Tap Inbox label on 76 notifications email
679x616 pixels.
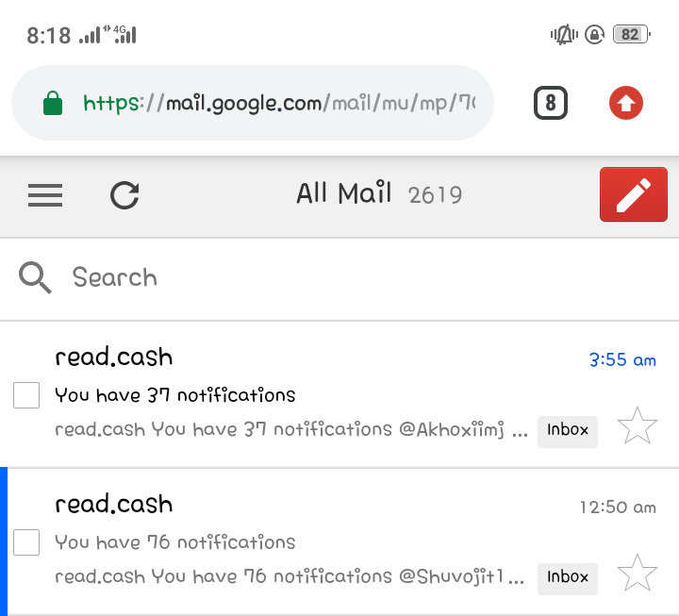[568, 579]
